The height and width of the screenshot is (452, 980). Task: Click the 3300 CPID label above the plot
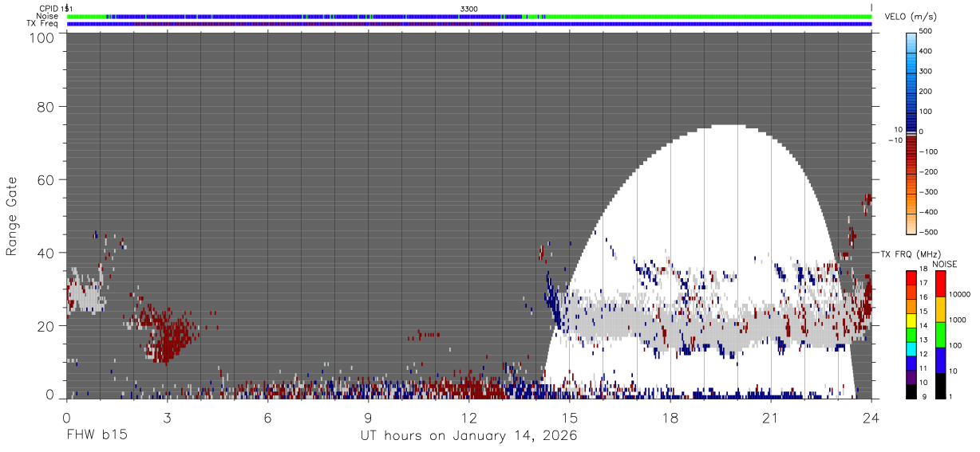[469, 8]
